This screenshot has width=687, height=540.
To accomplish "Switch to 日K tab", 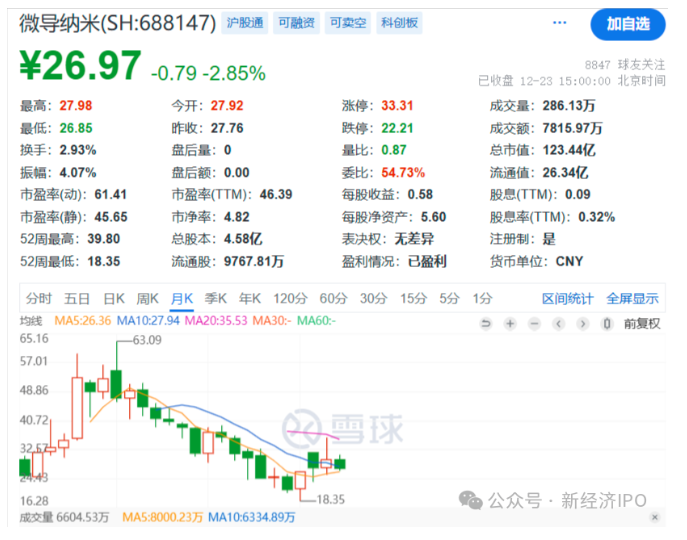I will tap(114, 299).
